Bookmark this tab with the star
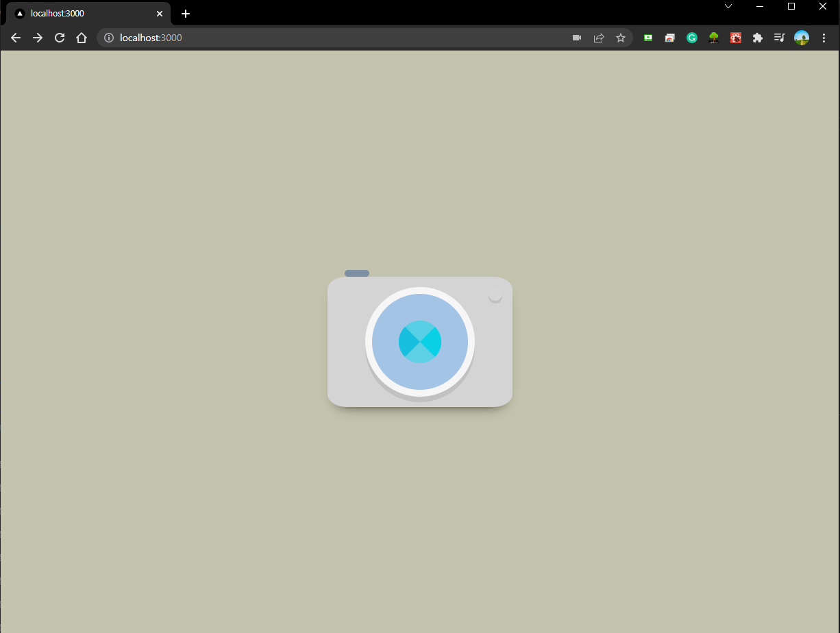The image size is (840, 633). pos(621,38)
